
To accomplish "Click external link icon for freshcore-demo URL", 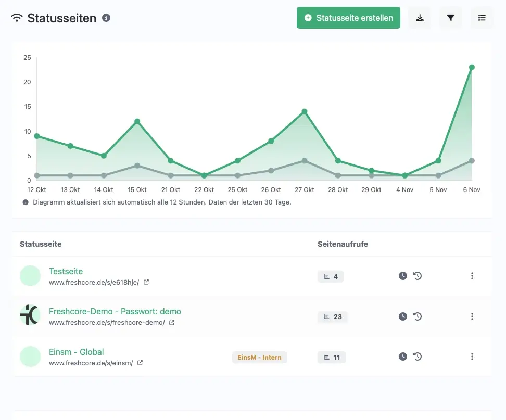I will pyautogui.click(x=172, y=323).
